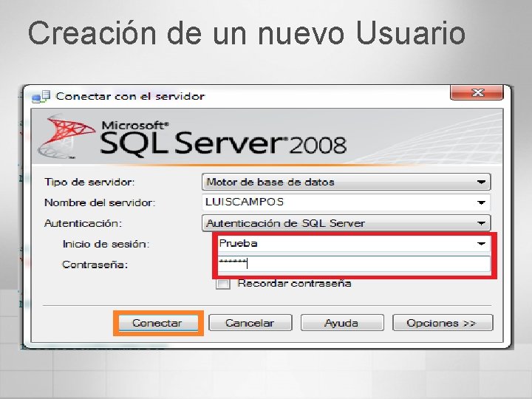Expand Opciones >> settings

(443, 323)
